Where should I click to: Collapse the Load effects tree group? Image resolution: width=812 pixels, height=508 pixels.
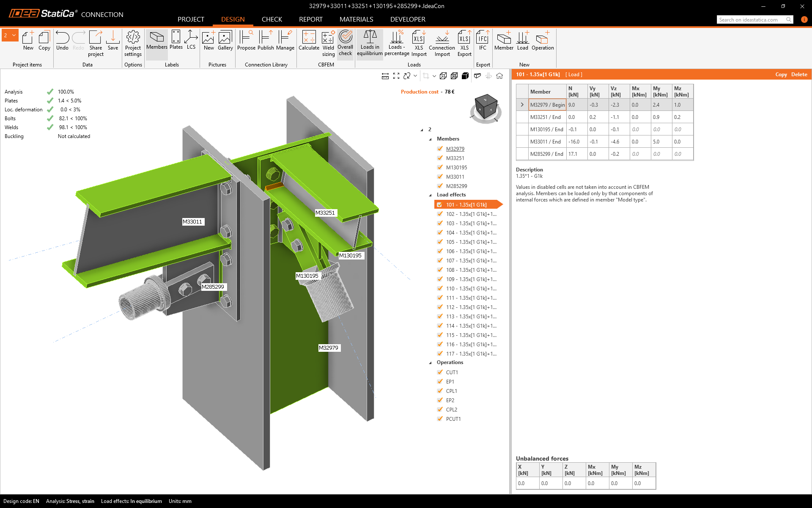pos(431,195)
